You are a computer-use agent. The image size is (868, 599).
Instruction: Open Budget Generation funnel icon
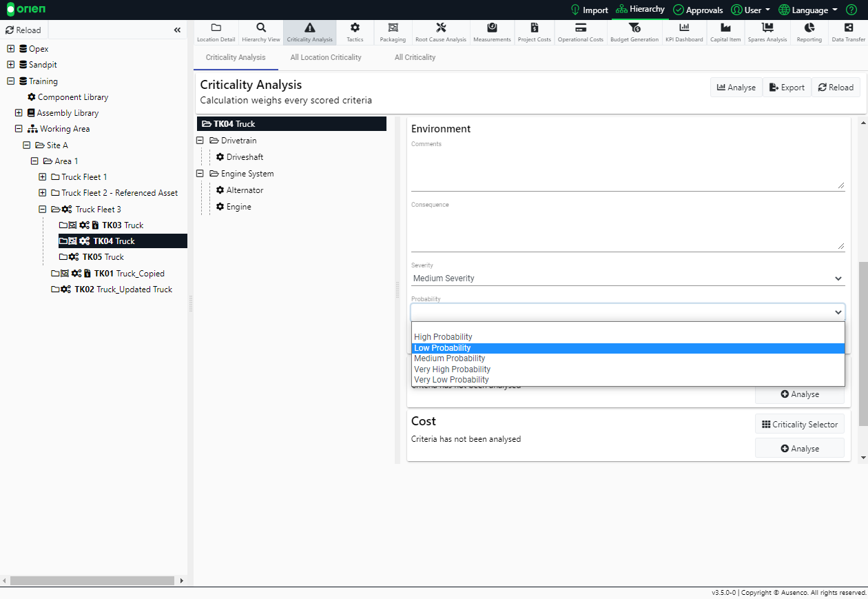click(x=634, y=28)
